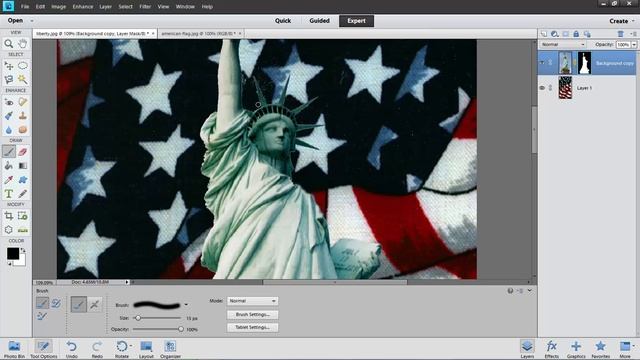Screen dimensions: 640x360
Task: Open the Effects panel
Action: click(551, 349)
